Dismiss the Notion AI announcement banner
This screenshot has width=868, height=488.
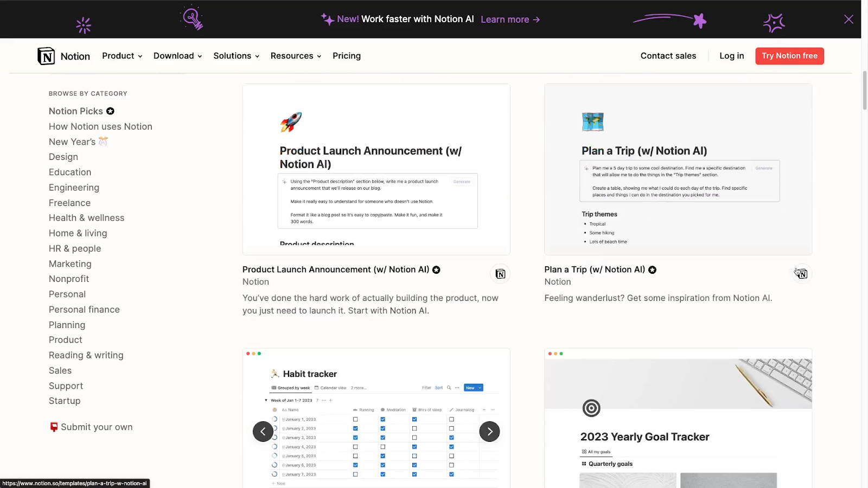(x=848, y=19)
